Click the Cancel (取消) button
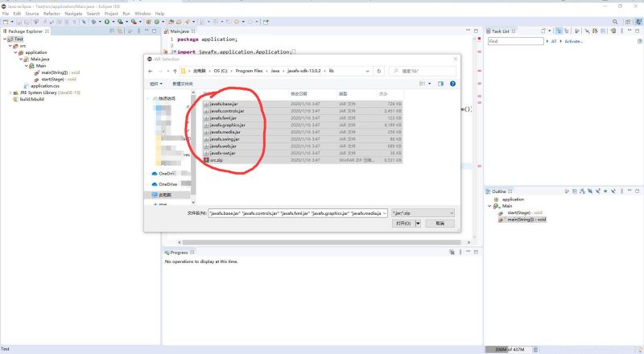Screen dimensions: 644x354 440,223
